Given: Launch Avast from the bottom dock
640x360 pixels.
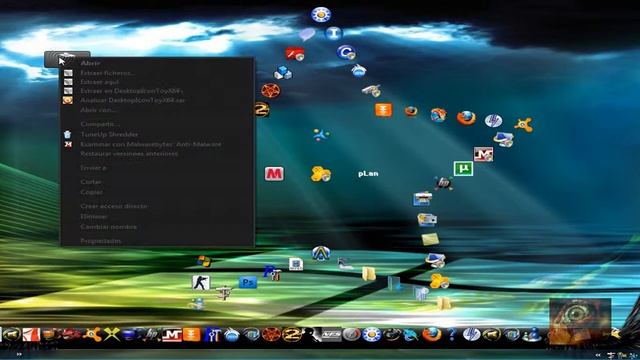Looking at the screenshot, I should (x=92, y=335).
